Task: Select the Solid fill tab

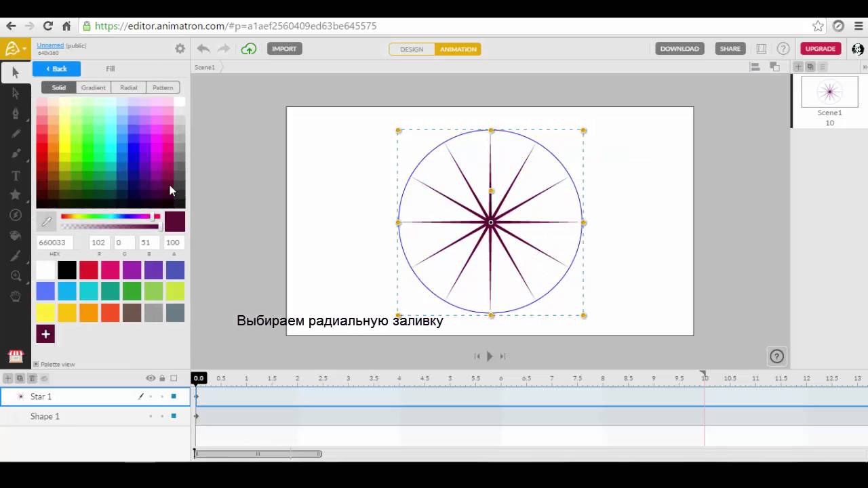Action: [x=59, y=87]
